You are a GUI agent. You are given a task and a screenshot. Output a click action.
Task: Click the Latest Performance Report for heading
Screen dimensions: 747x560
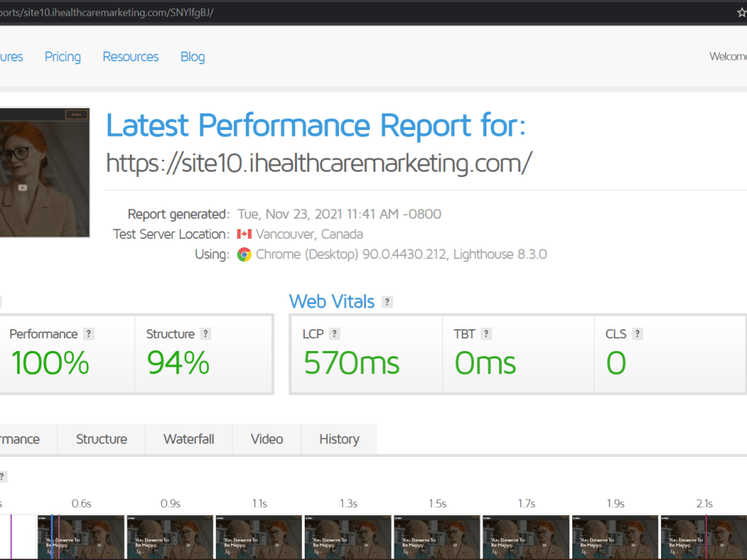point(316,125)
